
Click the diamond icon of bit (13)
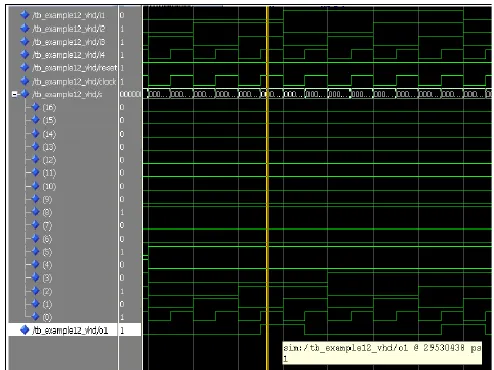tap(36, 146)
